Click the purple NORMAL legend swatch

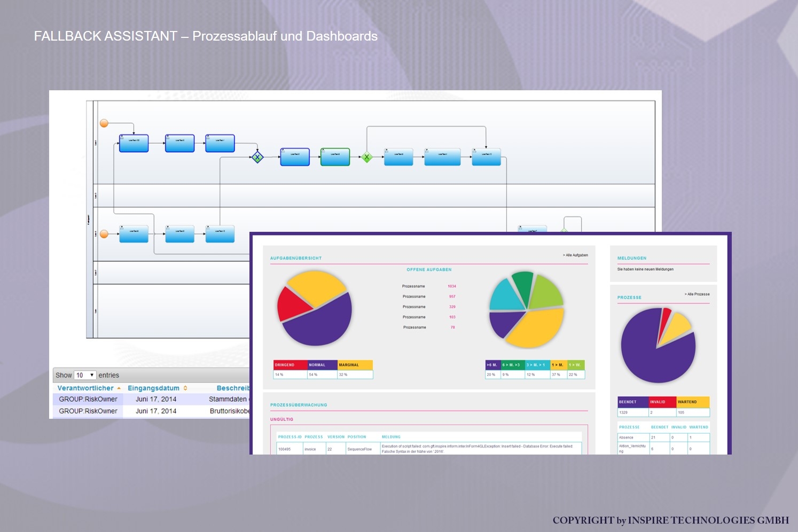322,365
